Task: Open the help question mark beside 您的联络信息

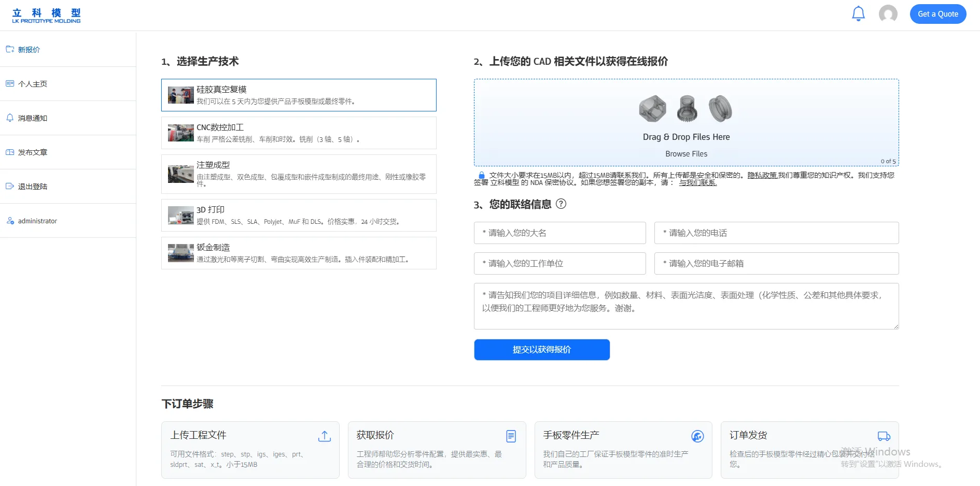Action: pos(562,205)
